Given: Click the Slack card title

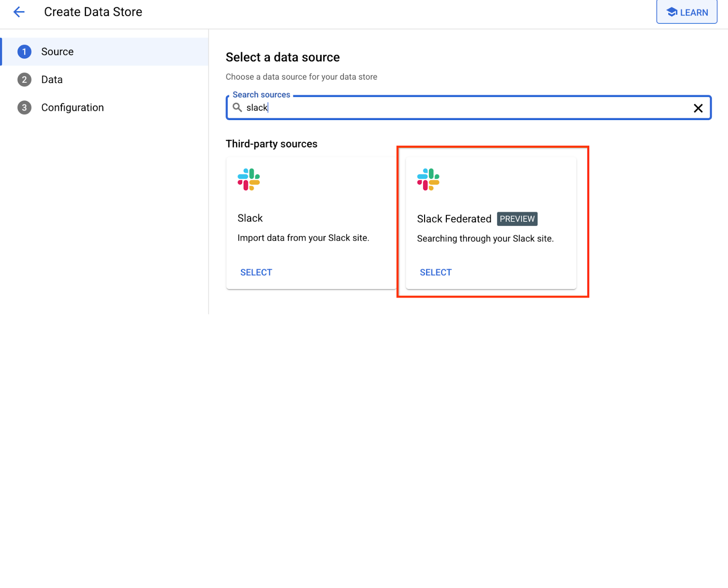Looking at the screenshot, I should (x=250, y=218).
